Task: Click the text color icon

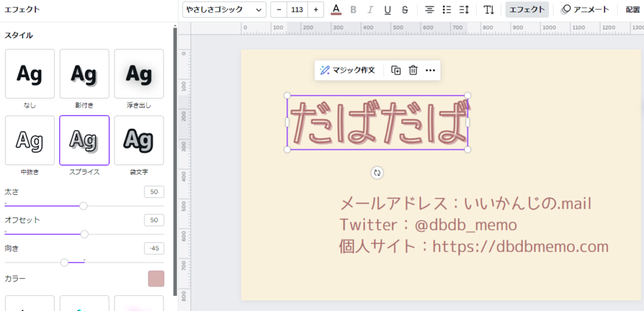Action: point(336,9)
